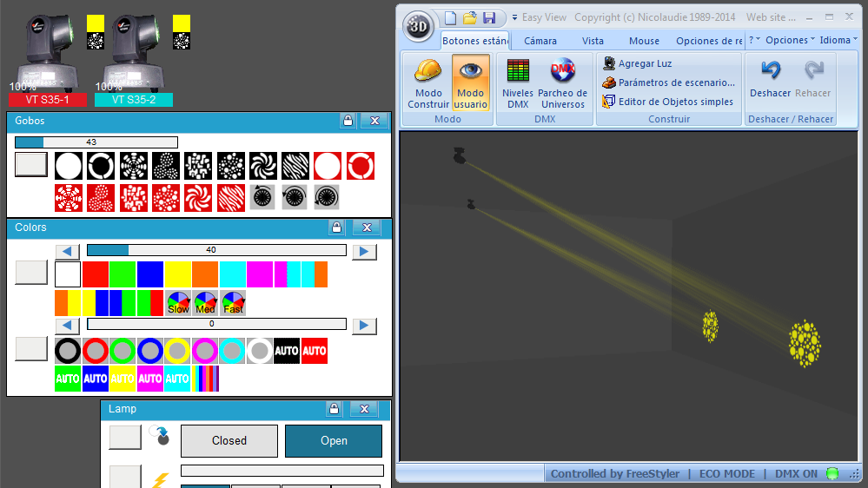Screen dimensions: 868x488
Task: Select the black spiral swirl gobo
Action: 263,166
